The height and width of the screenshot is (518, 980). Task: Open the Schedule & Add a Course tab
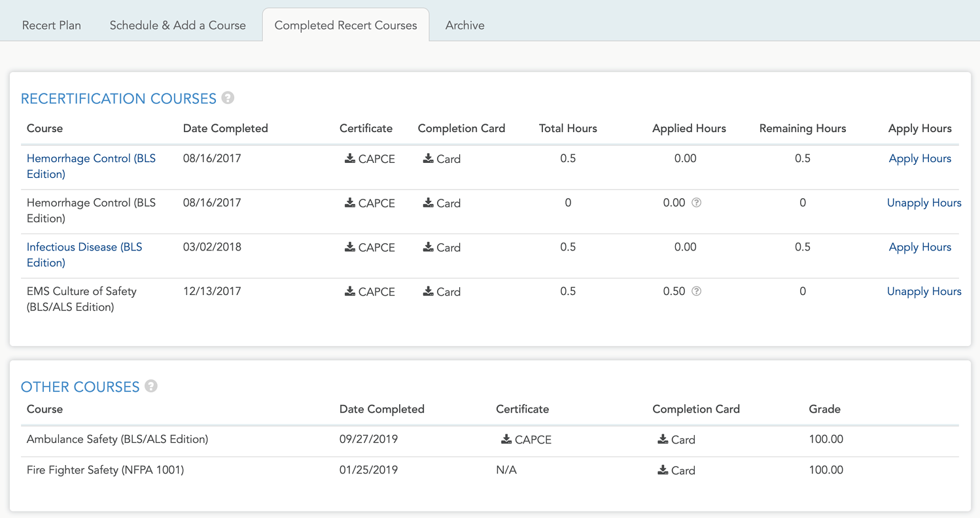[177, 25]
